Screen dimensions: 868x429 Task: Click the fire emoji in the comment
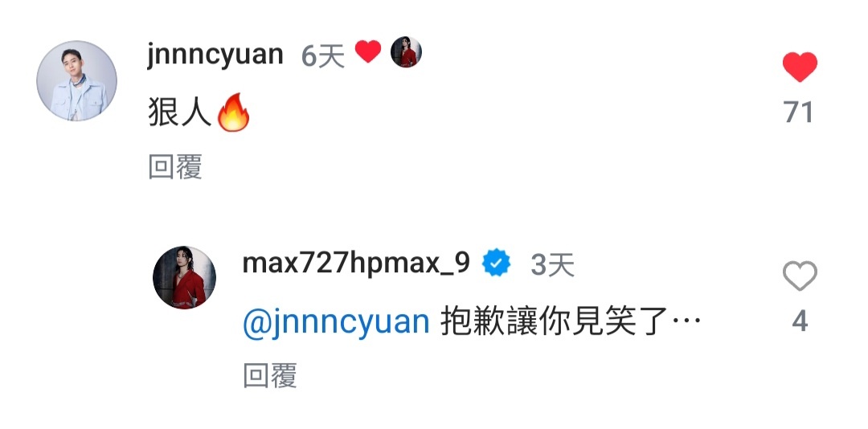233,112
